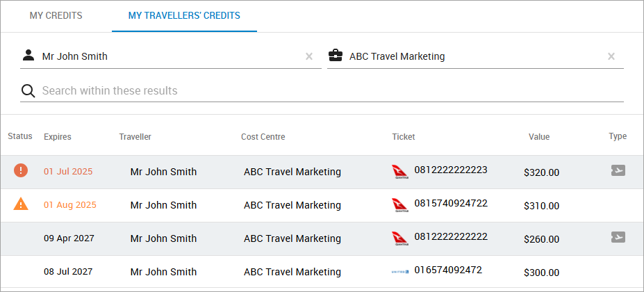644x292 pixels.
Task: Sort by the Expires column header
Action: (57, 137)
